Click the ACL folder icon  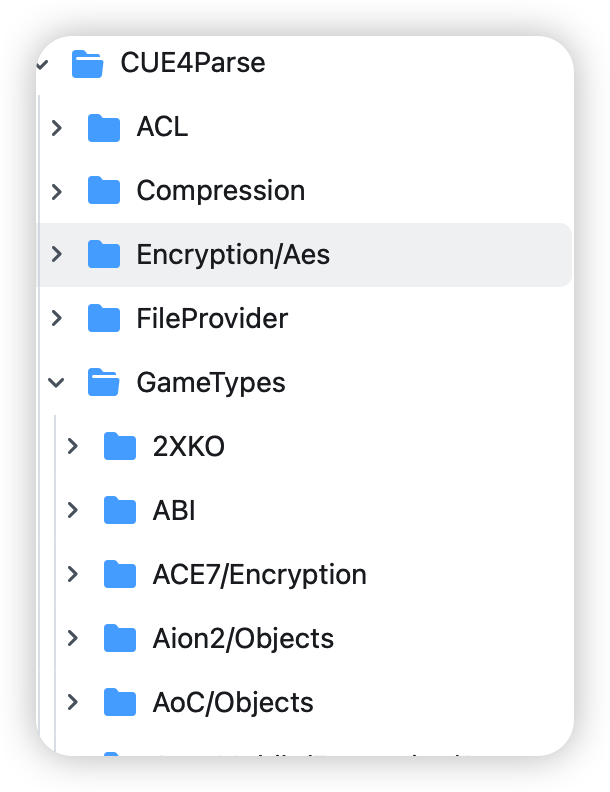(x=103, y=128)
